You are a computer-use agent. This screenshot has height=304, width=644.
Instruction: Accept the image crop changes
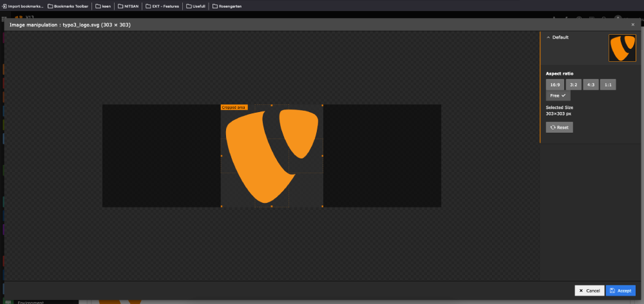click(x=621, y=290)
